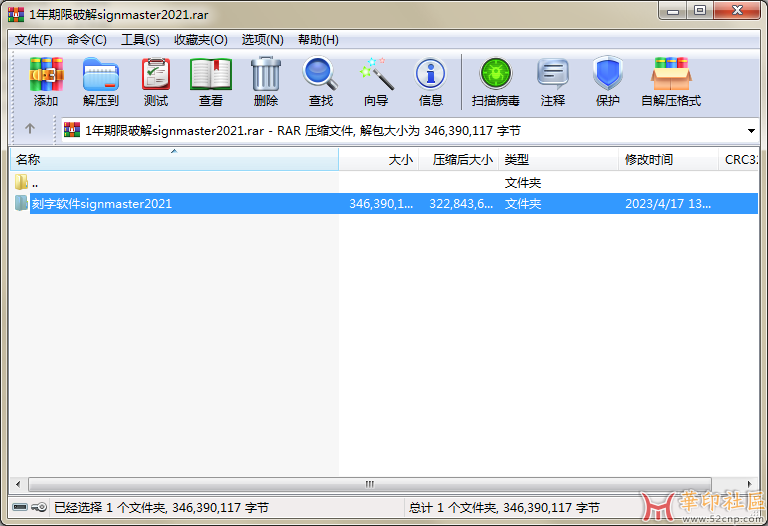Click the key icon in status bar

coord(39,507)
